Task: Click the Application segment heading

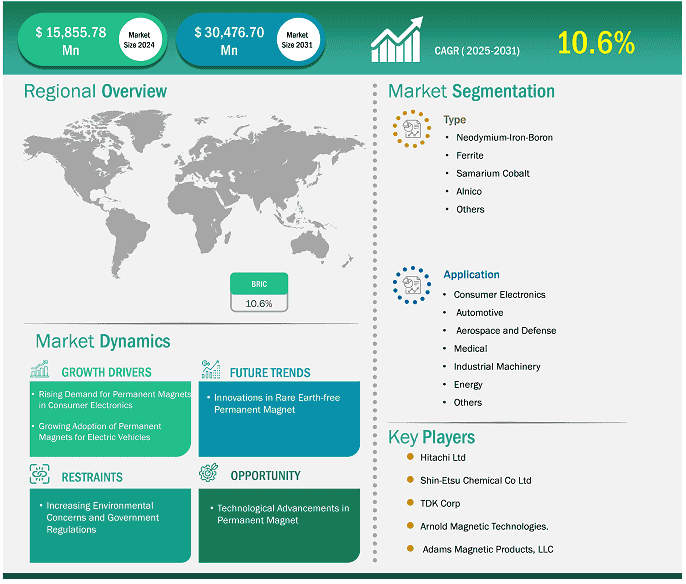Action: pos(471,274)
